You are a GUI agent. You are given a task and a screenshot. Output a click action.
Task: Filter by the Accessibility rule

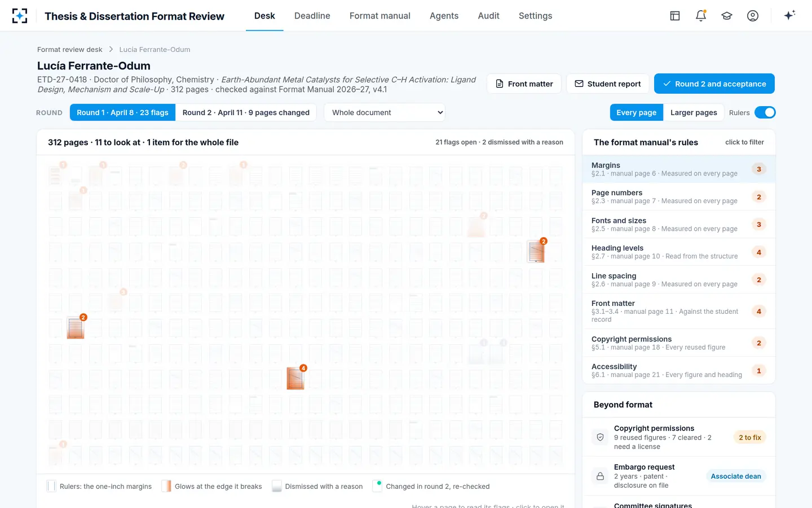(x=679, y=371)
